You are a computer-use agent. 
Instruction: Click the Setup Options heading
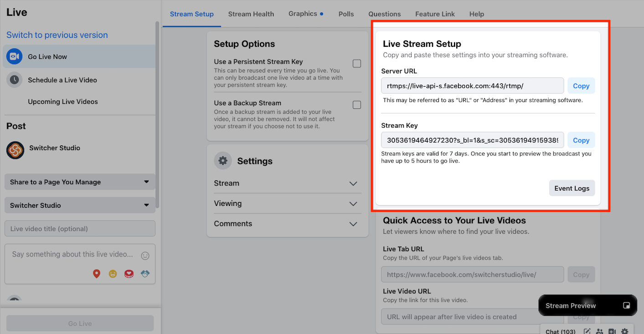coord(244,44)
